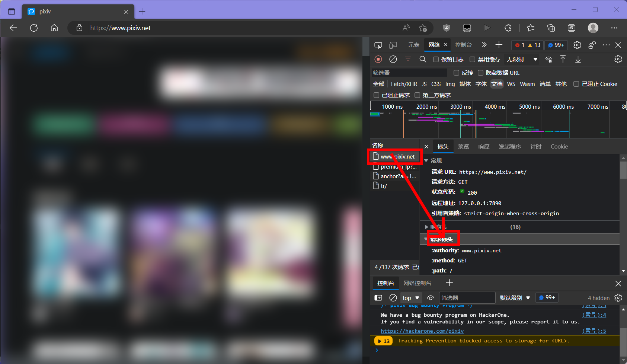
Task: Open network conditions wifi icon
Action: tap(548, 60)
